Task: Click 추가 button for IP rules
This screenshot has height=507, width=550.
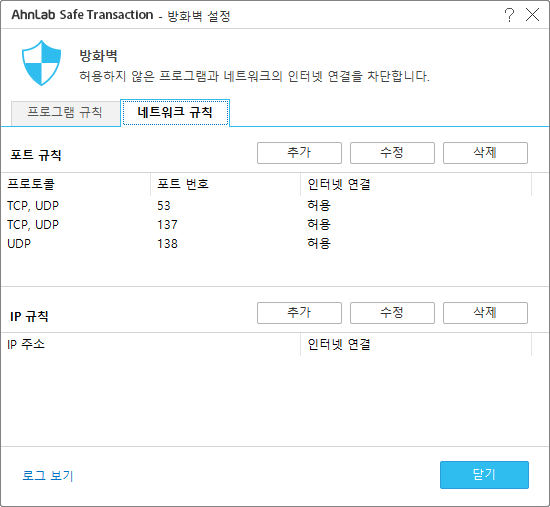Action: pos(299,313)
